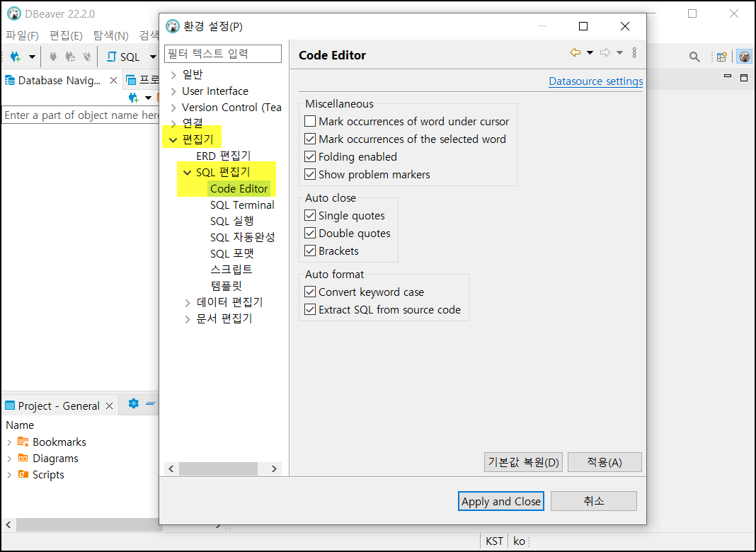Select the DBeaver perspective beaver icon
This screenshot has height=552, width=756.
pyautogui.click(x=745, y=57)
